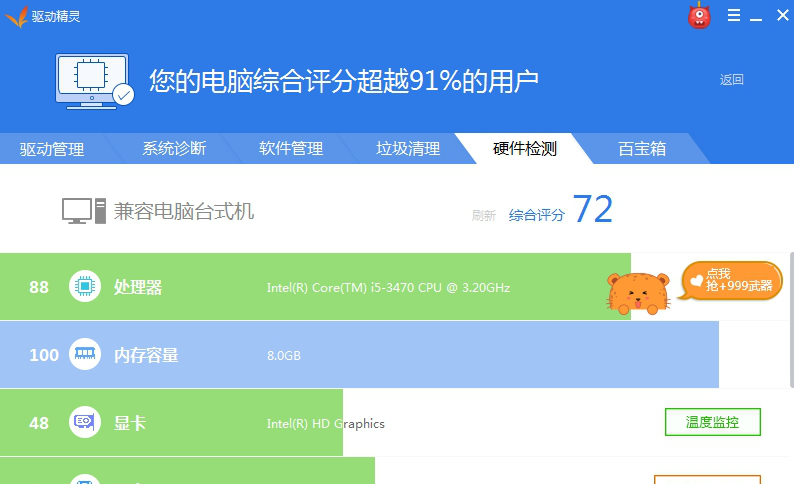The image size is (794, 503).
Task: Click the 8.0GB memory value
Action: 284,356
